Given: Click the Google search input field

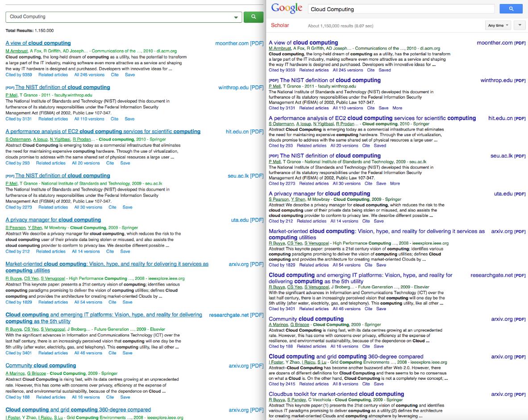Looking at the screenshot, I should click(x=401, y=9).
